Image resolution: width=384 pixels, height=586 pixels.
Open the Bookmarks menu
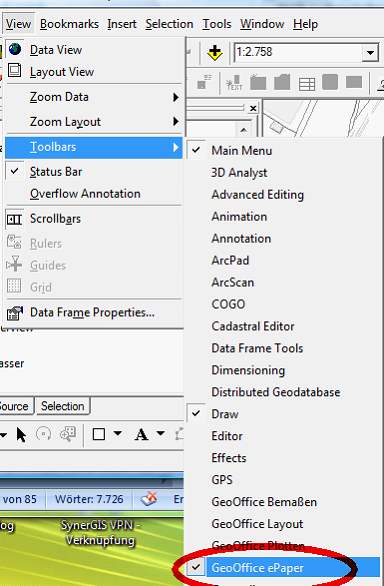tap(69, 24)
